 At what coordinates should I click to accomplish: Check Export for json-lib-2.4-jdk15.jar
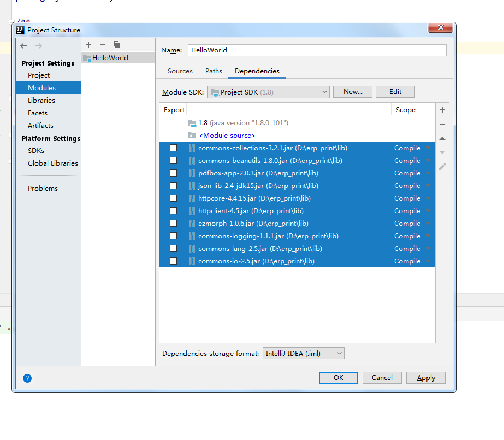pyautogui.click(x=173, y=186)
